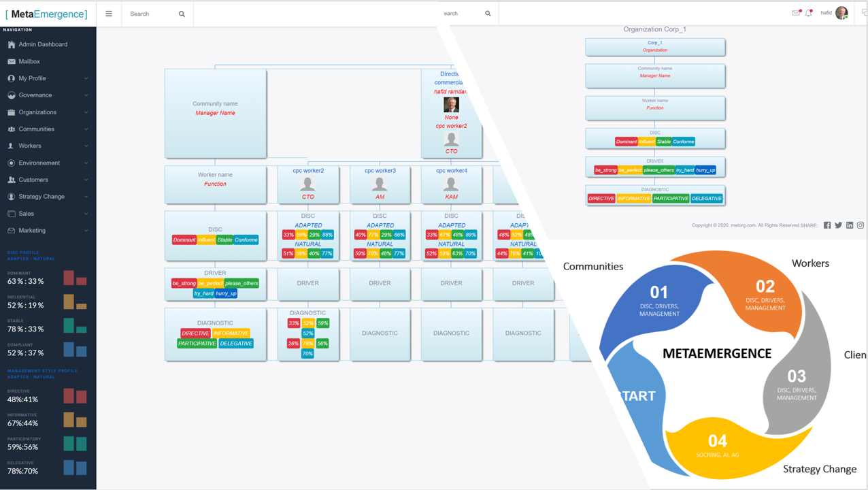Click the cpc worker3 avatar above AM
The height and width of the screenshot is (490, 868).
tap(380, 183)
